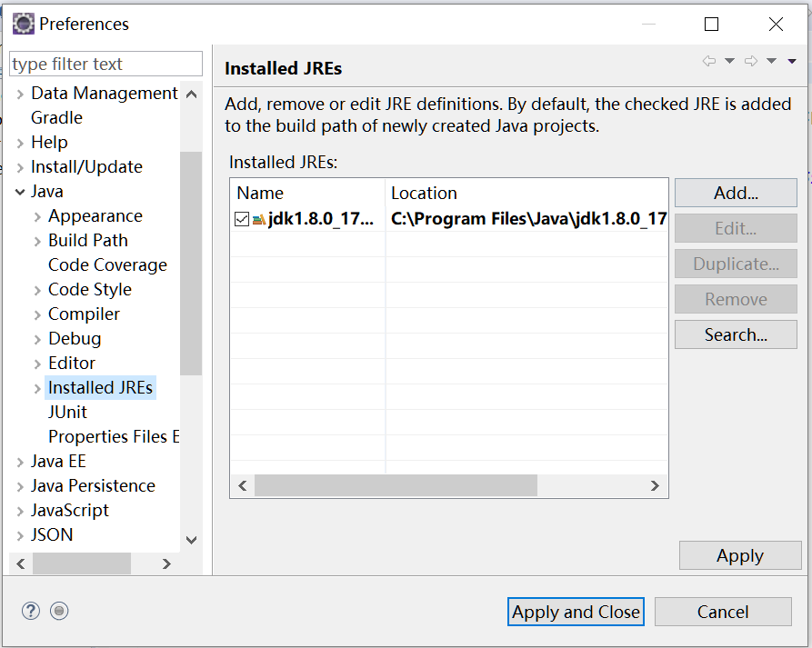The width and height of the screenshot is (812, 648).
Task: Open the forward history dropdown arrow
Action: [772, 61]
